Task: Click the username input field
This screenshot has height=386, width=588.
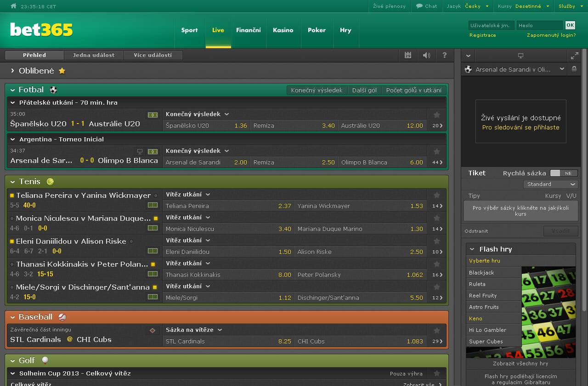Action: click(492, 25)
